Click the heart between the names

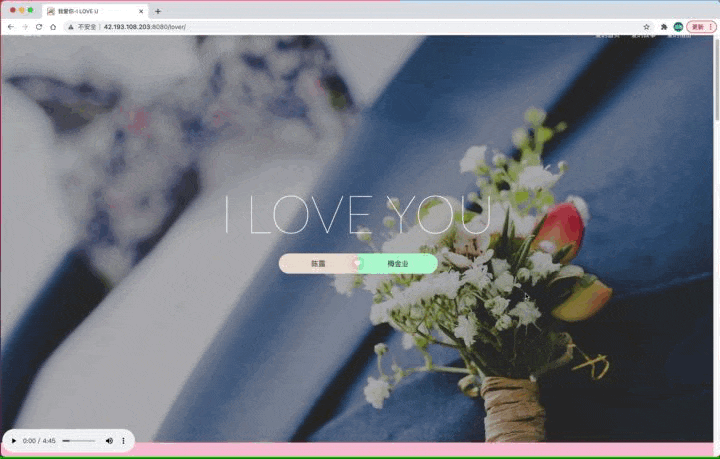pyautogui.click(x=358, y=263)
